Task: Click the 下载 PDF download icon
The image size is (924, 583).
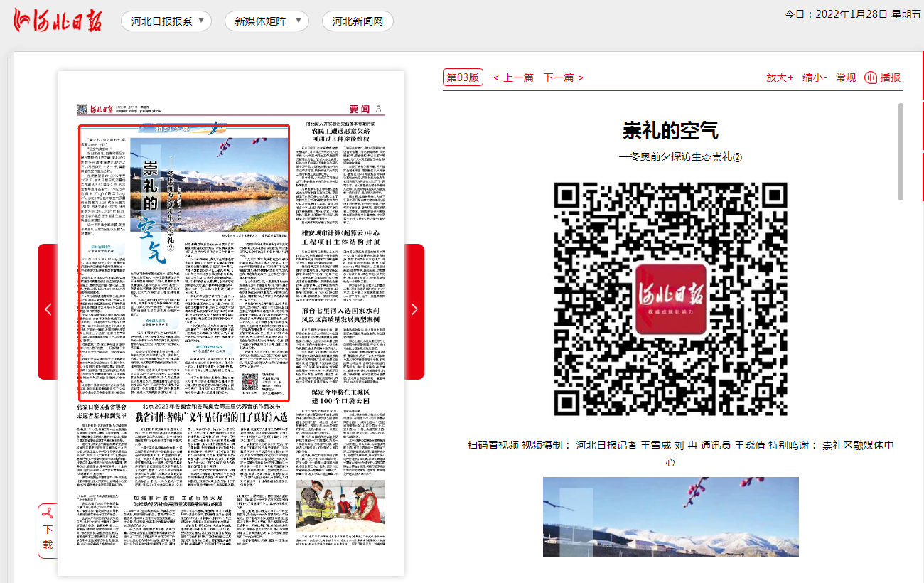Action: point(48,531)
